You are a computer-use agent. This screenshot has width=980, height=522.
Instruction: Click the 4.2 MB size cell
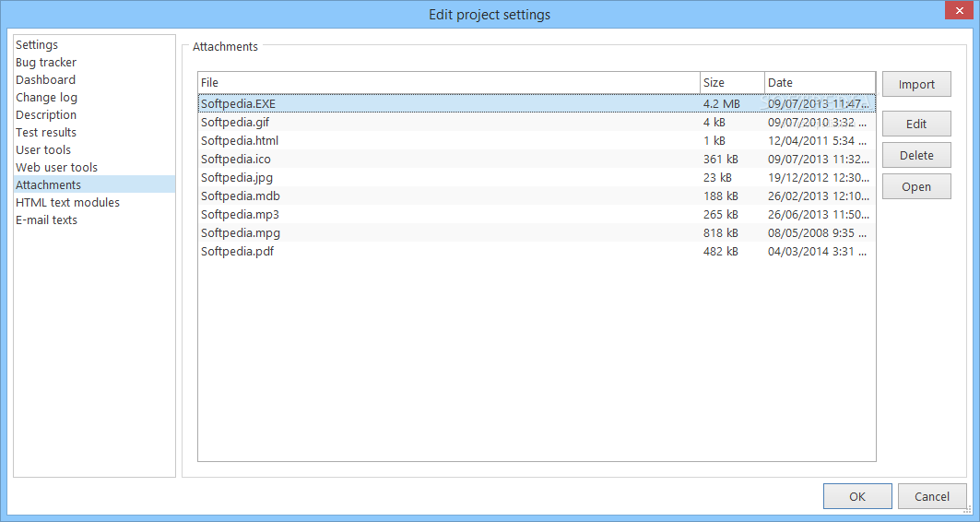coord(721,104)
